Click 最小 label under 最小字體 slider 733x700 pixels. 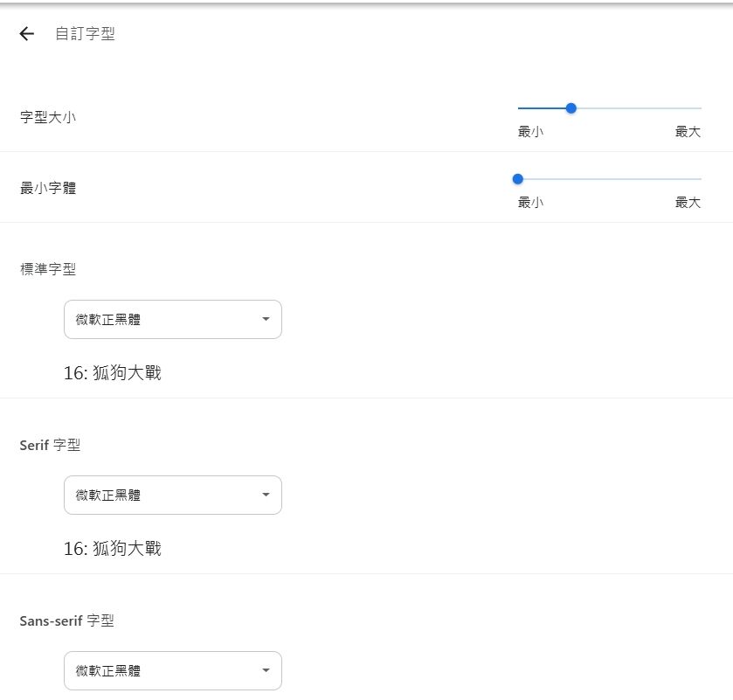pyautogui.click(x=530, y=203)
